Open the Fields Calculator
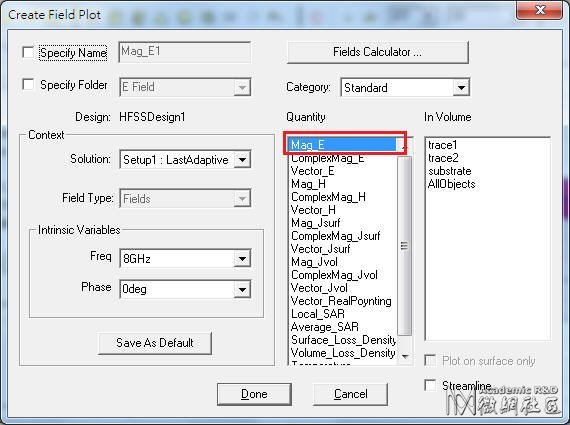This screenshot has height=425, width=570. click(x=377, y=52)
